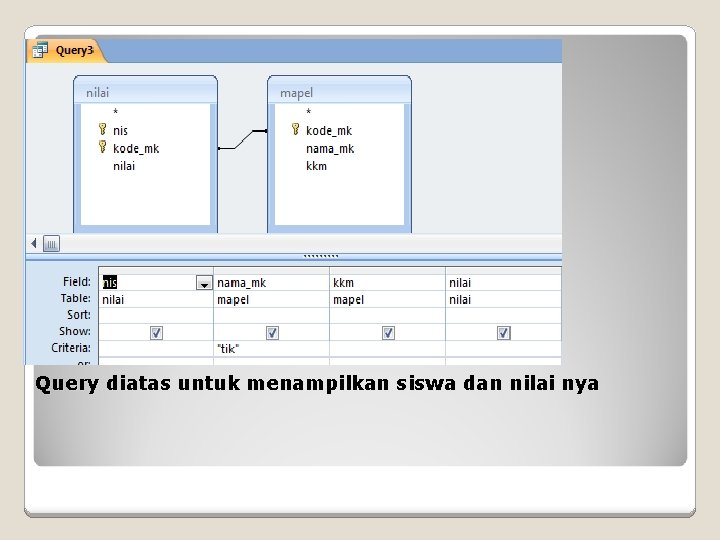Click the Field row label

click(x=77, y=281)
